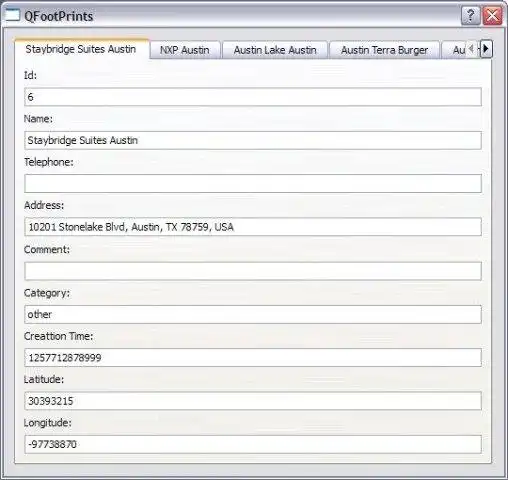Image resolution: width=508 pixels, height=480 pixels.
Task: Focus the empty Telephone field
Action: (x=253, y=184)
